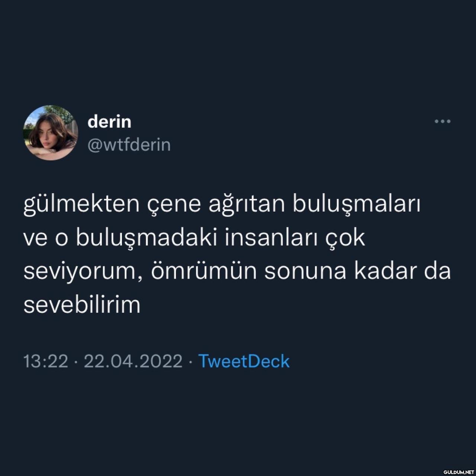Viewport: 476px width, 476px height.
Task: Open the @wtfderin handle link
Action: coord(129,145)
